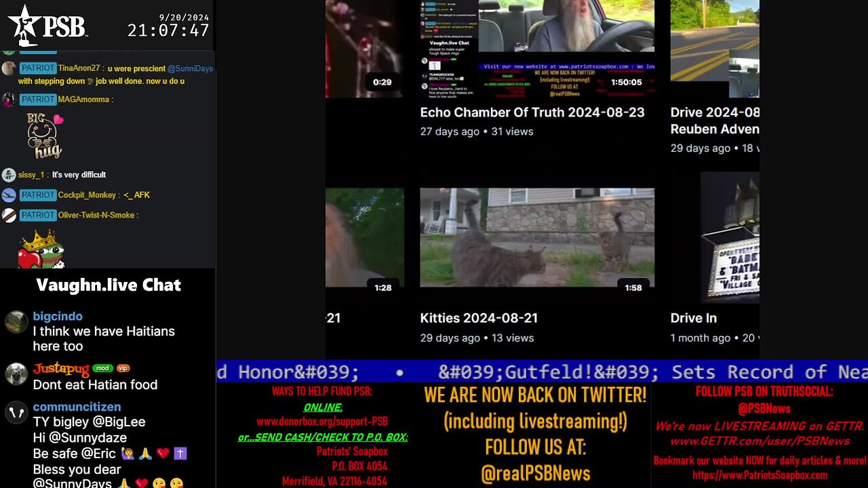Click the 21:07:47 clock display

pyautogui.click(x=168, y=30)
